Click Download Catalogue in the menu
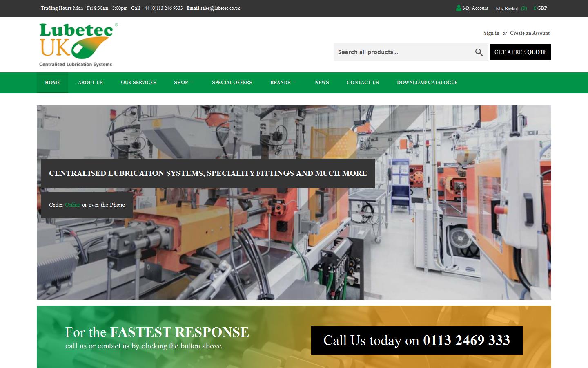The image size is (588, 368). pyautogui.click(x=427, y=83)
